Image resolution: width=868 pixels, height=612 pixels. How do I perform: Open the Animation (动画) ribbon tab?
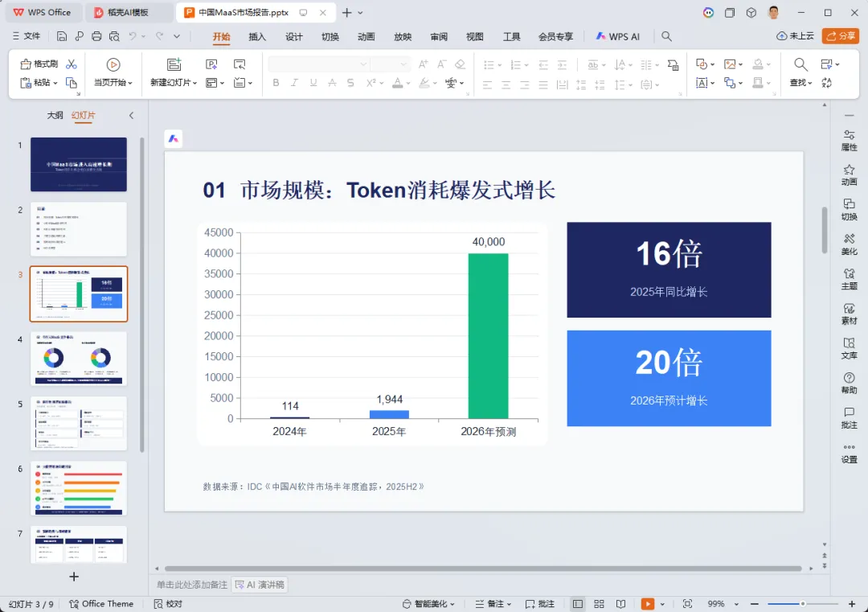point(366,36)
